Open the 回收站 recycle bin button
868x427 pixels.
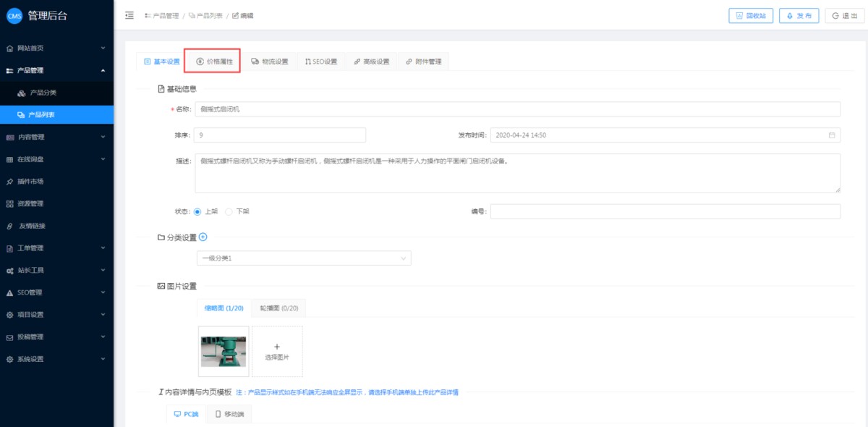pyautogui.click(x=751, y=15)
